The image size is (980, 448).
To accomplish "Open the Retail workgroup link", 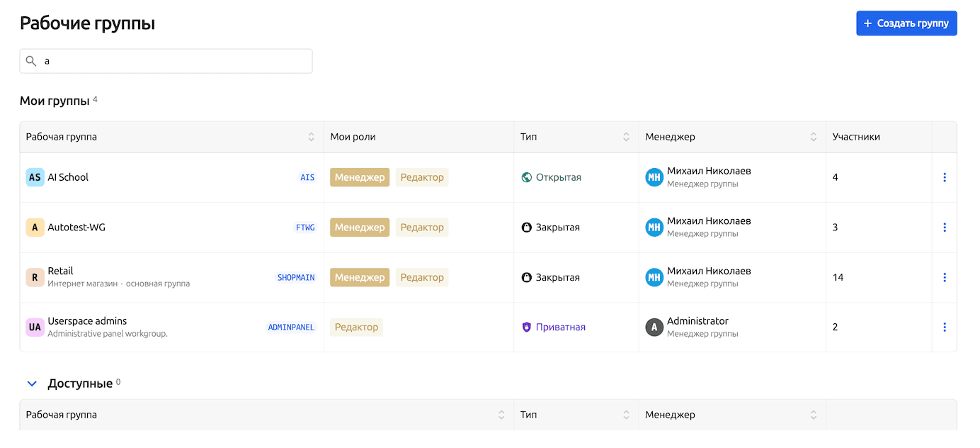I will [x=60, y=271].
